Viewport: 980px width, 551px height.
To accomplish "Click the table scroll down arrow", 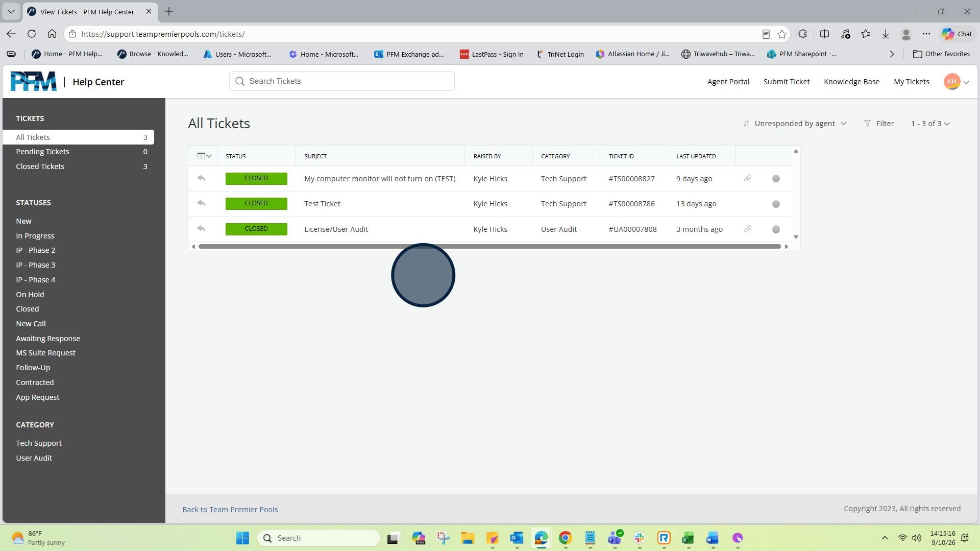I will 796,237.
